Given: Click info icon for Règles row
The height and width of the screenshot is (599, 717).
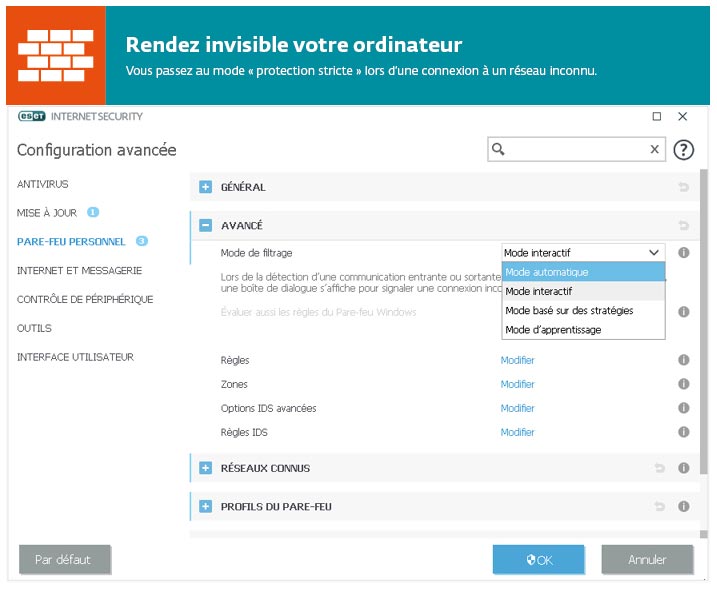Looking at the screenshot, I should tap(684, 360).
